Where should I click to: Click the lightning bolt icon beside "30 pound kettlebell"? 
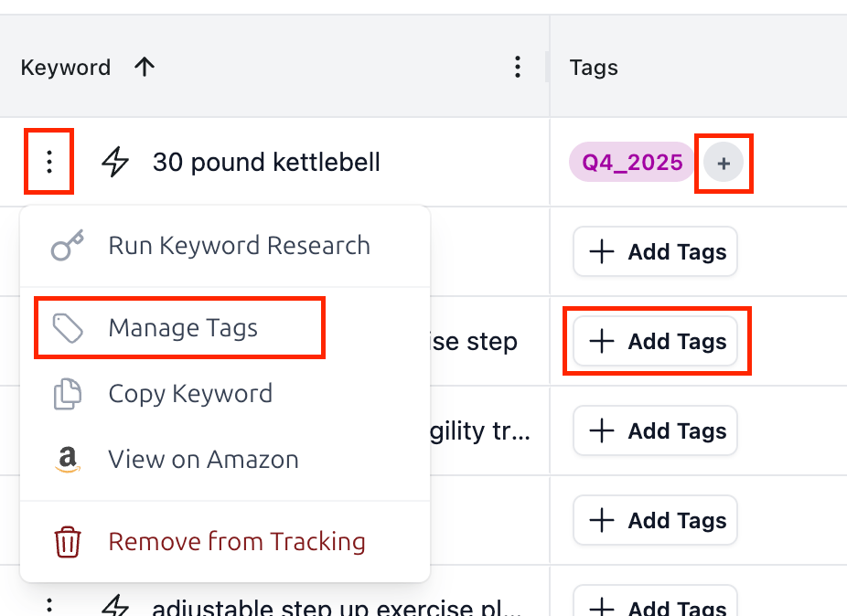pos(114,162)
